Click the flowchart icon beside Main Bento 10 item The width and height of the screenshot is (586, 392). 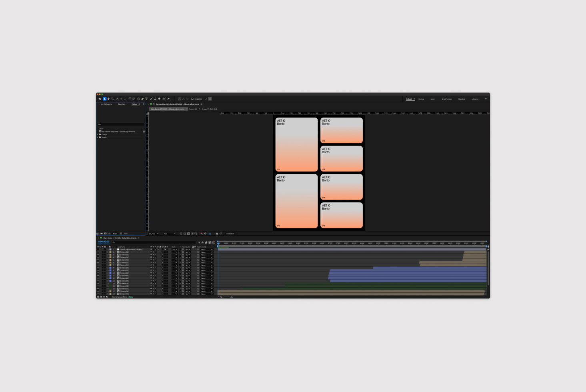pos(144,131)
